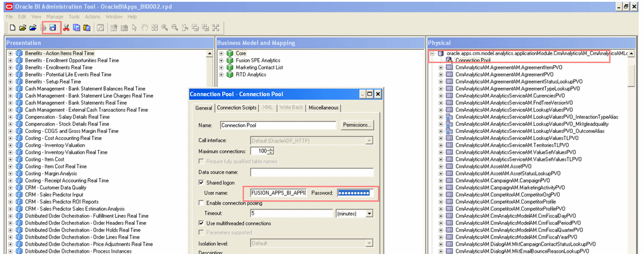Click the CrmAnalyticsAM database icon in Physical layer
Screen dimensions: 644x254
[x=441, y=53]
